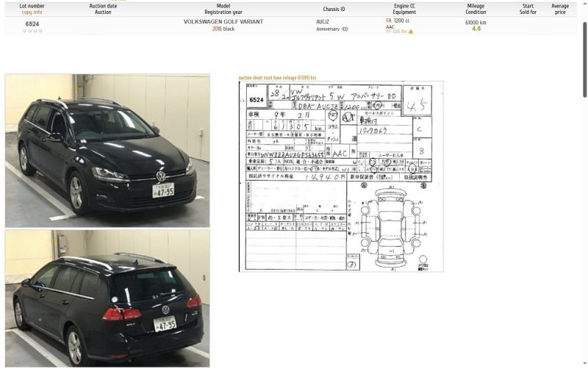
Task: Click the AAC equipment text
Action: click(x=390, y=26)
